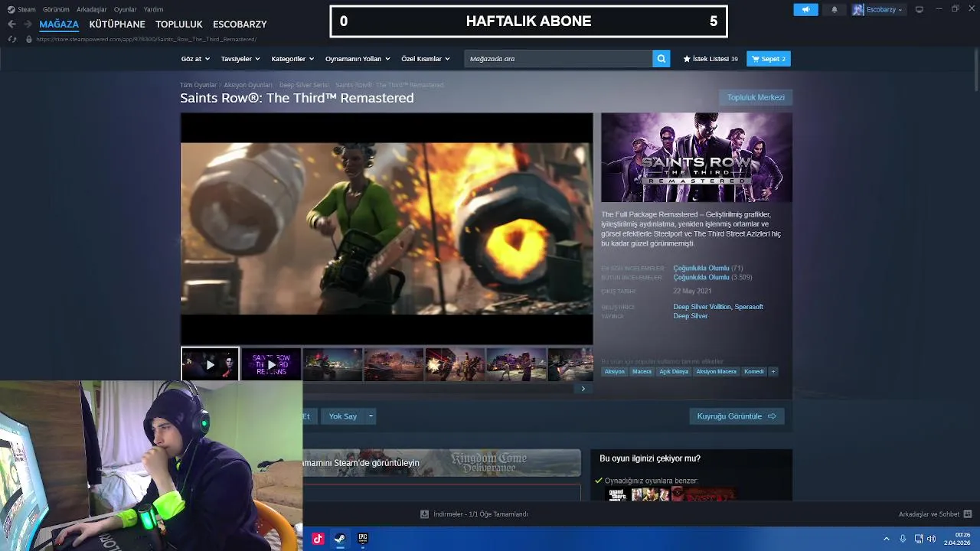The width and height of the screenshot is (980, 551).
Task: Reload the store page using the refresh icon
Action: (x=11, y=39)
